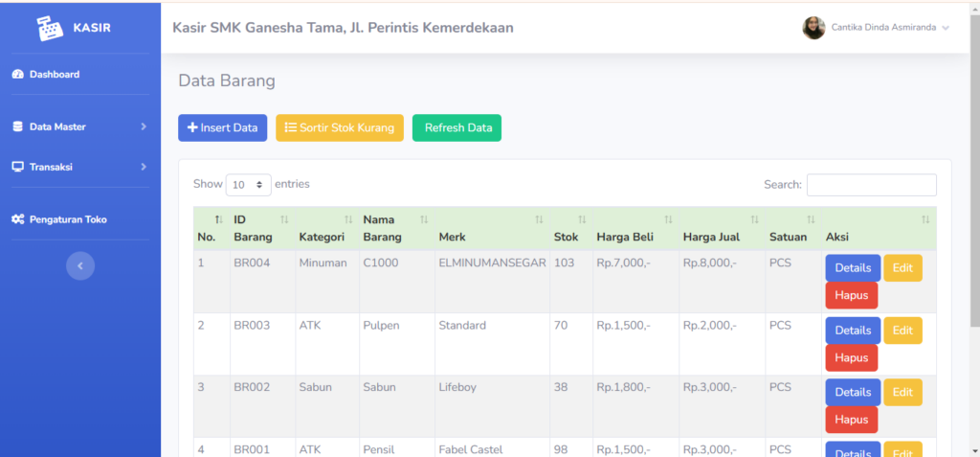The width and height of the screenshot is (980, 457).
Task: Open the Show entries count dropdown
Action: (x=249, y=185)
